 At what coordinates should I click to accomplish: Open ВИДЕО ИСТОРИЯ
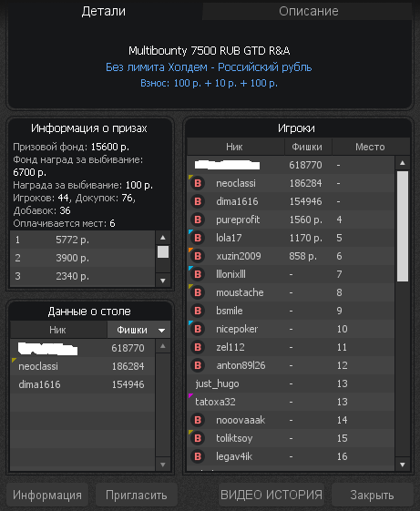pos(271,495)
